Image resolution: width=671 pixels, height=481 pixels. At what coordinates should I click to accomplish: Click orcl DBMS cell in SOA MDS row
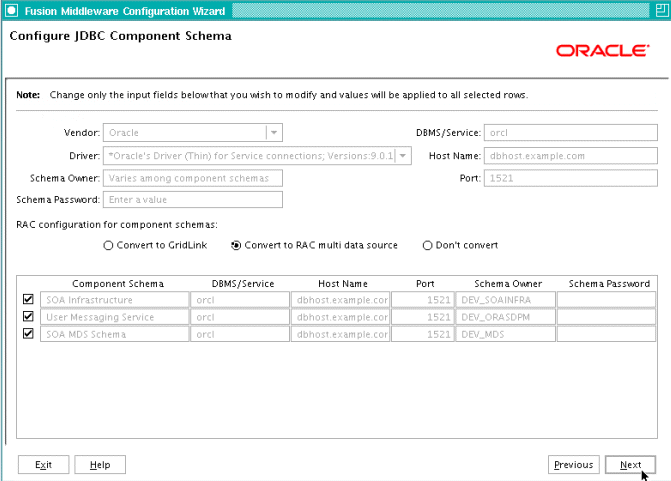point(240,334)
